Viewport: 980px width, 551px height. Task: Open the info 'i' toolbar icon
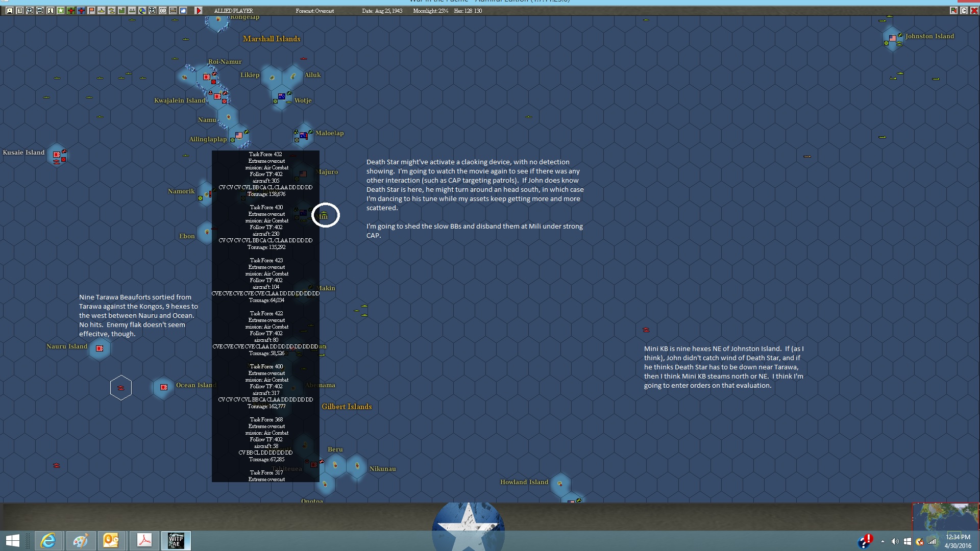pos(51,10)
